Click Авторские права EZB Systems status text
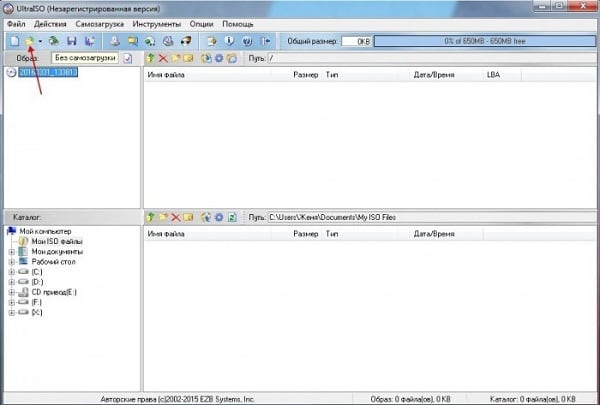This screenshot has width=600, height=405. click(x=177, y=399)
